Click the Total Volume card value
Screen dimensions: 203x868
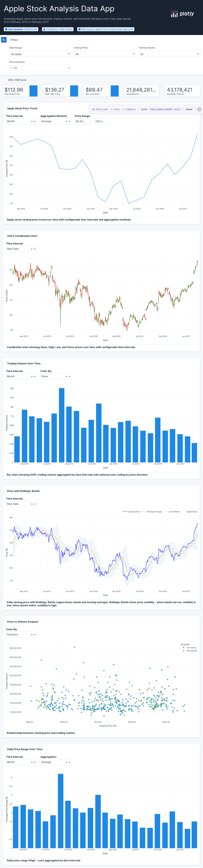[x=141, y=90]
